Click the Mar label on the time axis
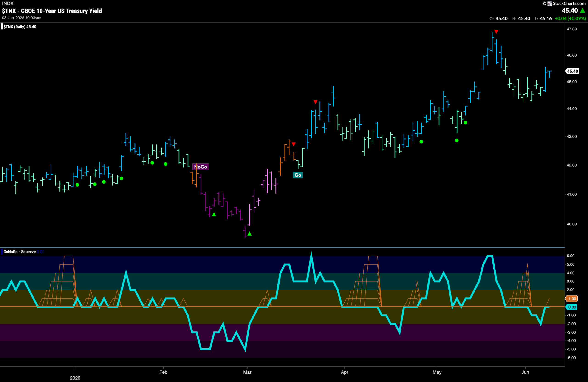Viewport: 588px width, 382px height. pos(247,372)
